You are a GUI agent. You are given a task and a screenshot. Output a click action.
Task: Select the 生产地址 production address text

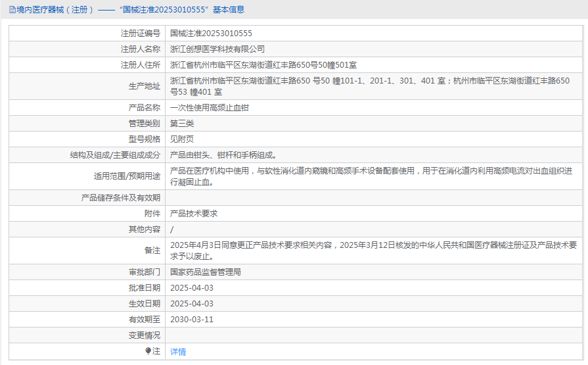370,86
